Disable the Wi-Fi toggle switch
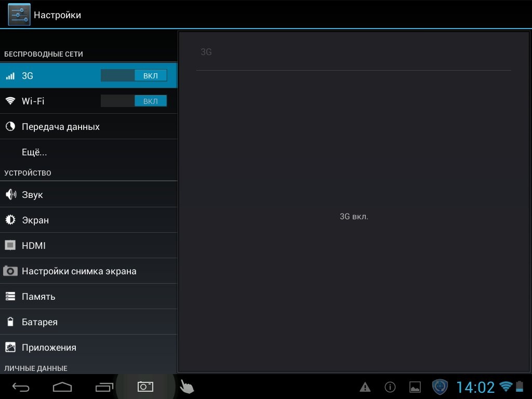This screenshot has height=399, width=532. [134, 101]
